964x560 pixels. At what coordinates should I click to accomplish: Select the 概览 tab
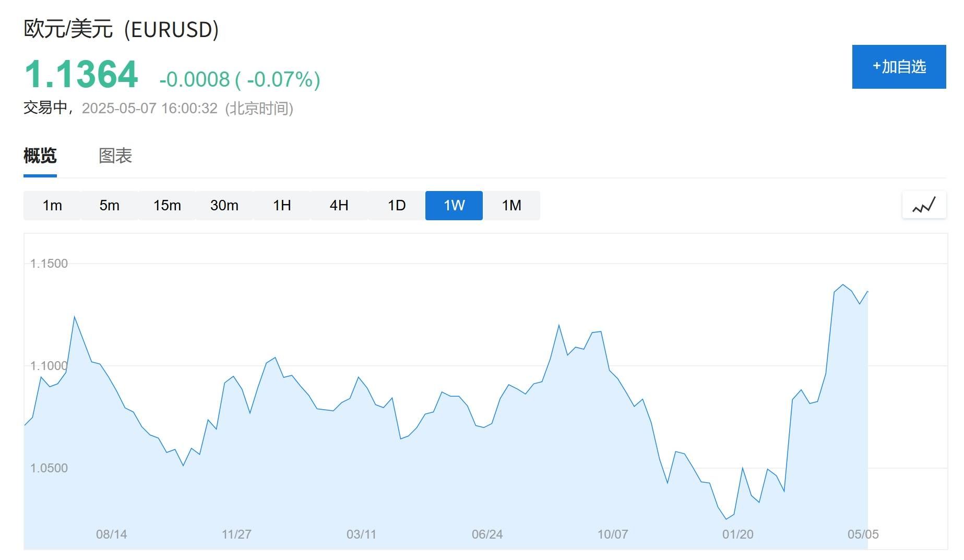40,156
